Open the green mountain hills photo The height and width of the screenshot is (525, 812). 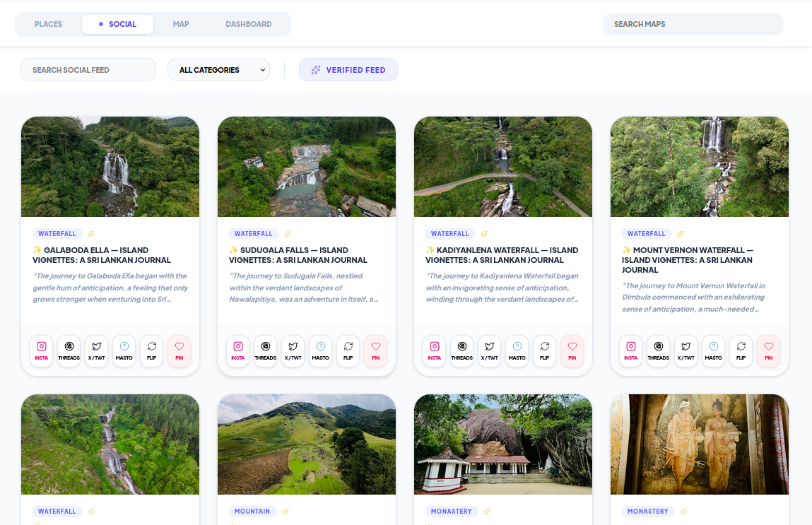[307, 444]
